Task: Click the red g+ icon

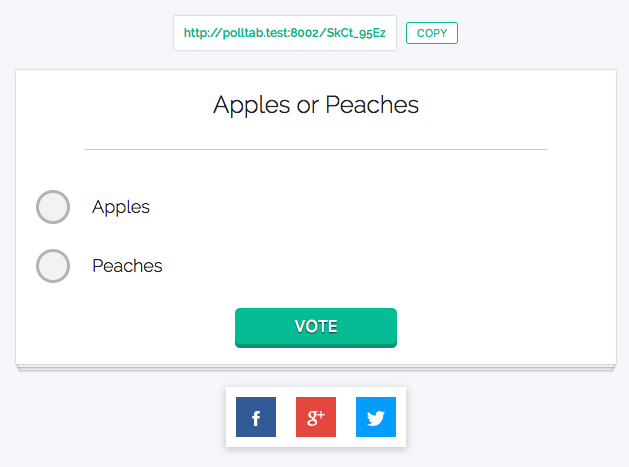Action: pyautogui.click(x=316, y=417)
